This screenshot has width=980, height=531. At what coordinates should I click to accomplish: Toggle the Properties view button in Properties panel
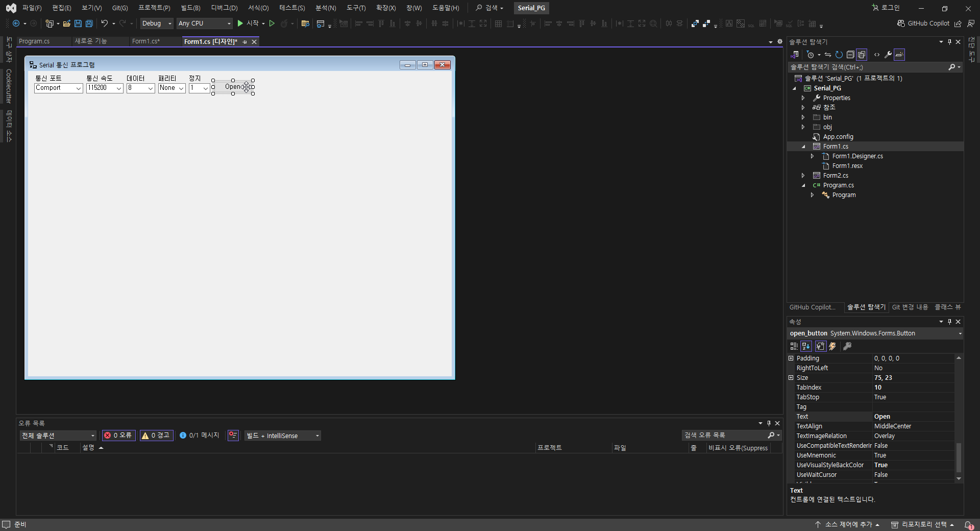tap(820, 346)
